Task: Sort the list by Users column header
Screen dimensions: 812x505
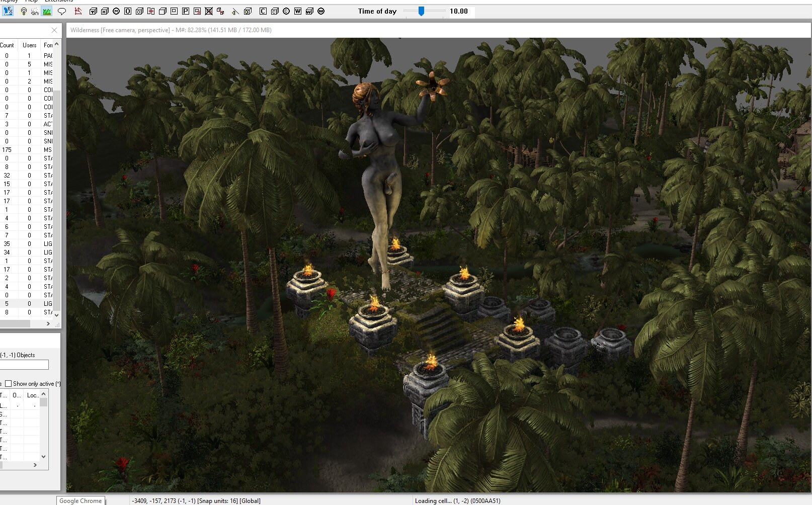Action: click(29, 45)
